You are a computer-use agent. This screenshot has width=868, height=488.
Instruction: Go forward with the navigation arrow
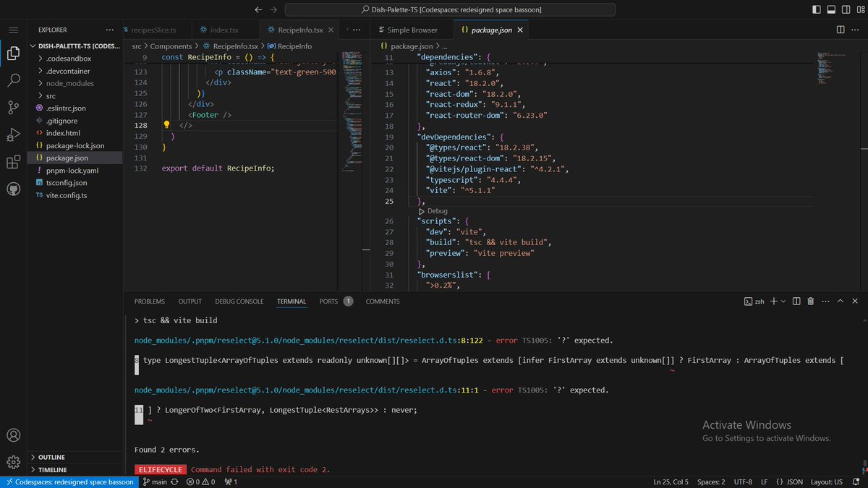coord(273,9)
